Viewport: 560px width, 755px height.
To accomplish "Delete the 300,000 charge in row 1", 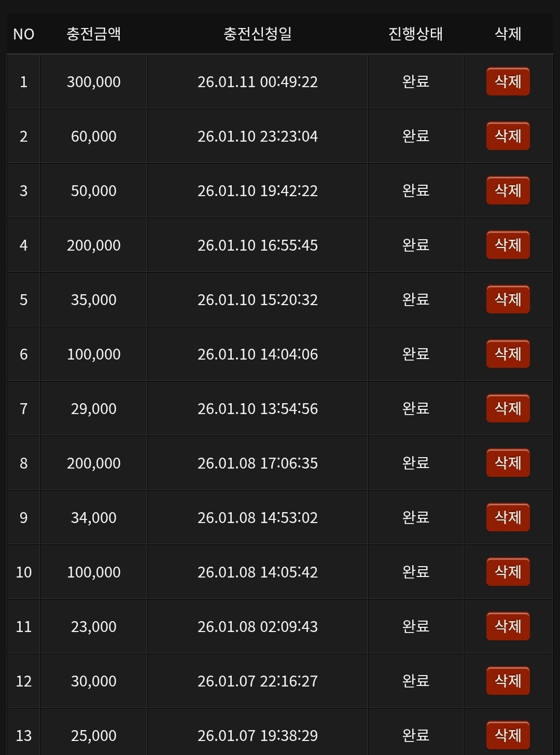I will click(508, 81).
